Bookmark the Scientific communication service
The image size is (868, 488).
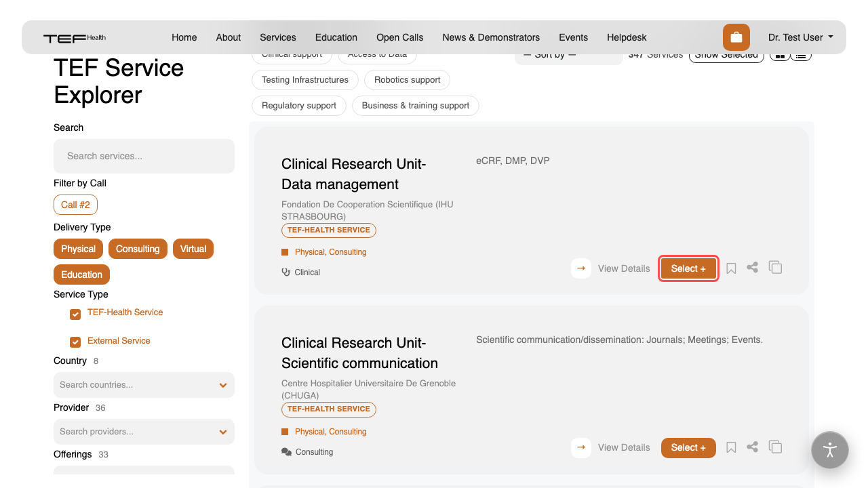[x=731, y=447]
